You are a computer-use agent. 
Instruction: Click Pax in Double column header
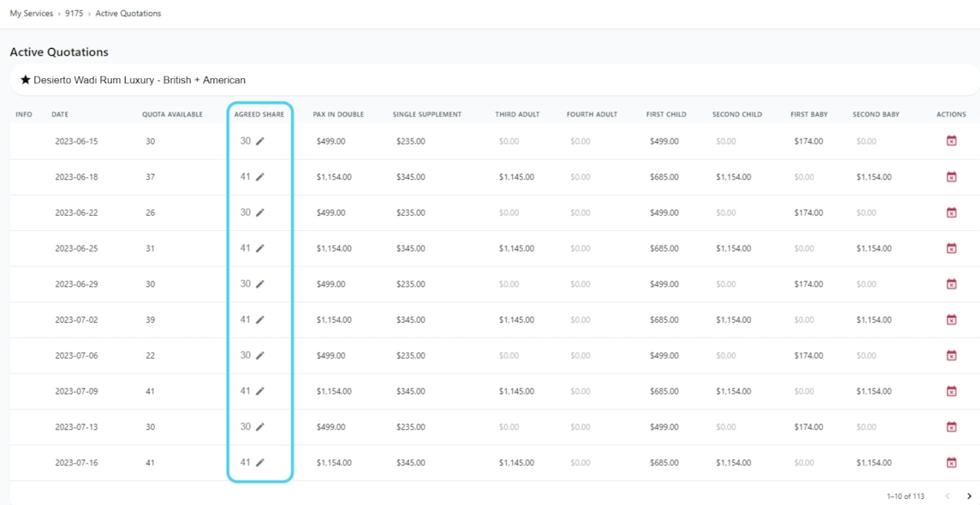pyautogui.click(x=338, y=115)
